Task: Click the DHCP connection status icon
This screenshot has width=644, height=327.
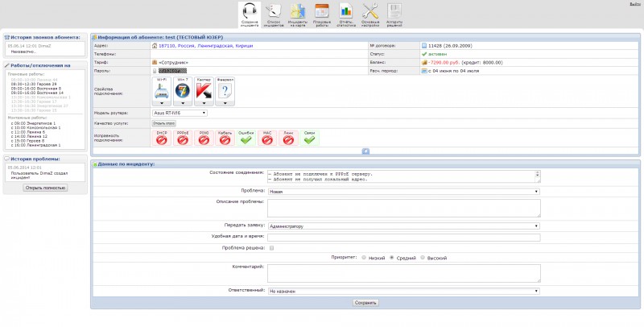Action: pos(162,138)
